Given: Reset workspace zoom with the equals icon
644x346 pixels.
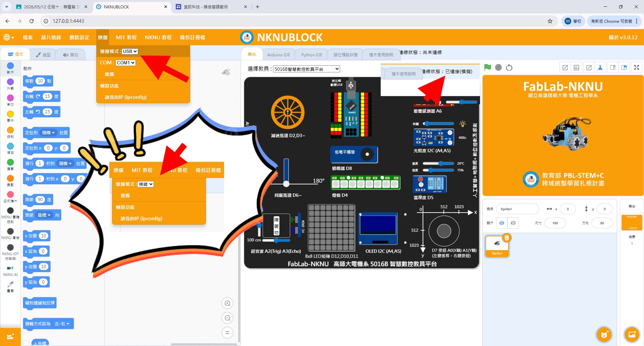Looking at the screenshot, I should tap(227, 333).
